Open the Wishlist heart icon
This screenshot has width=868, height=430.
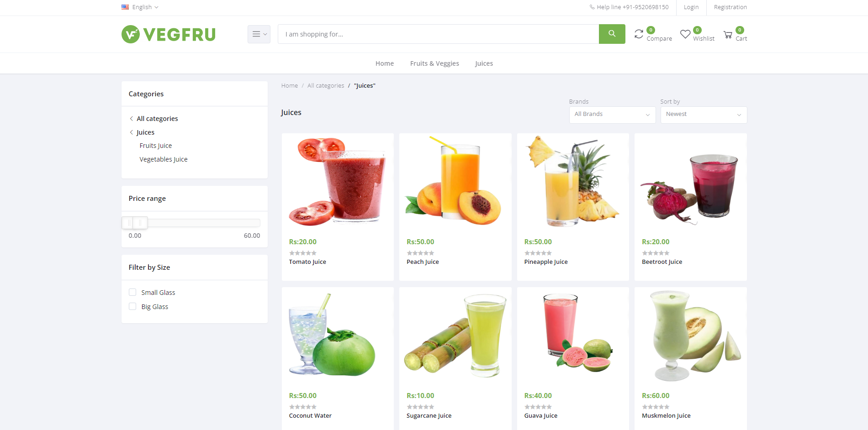click(685, 34)
